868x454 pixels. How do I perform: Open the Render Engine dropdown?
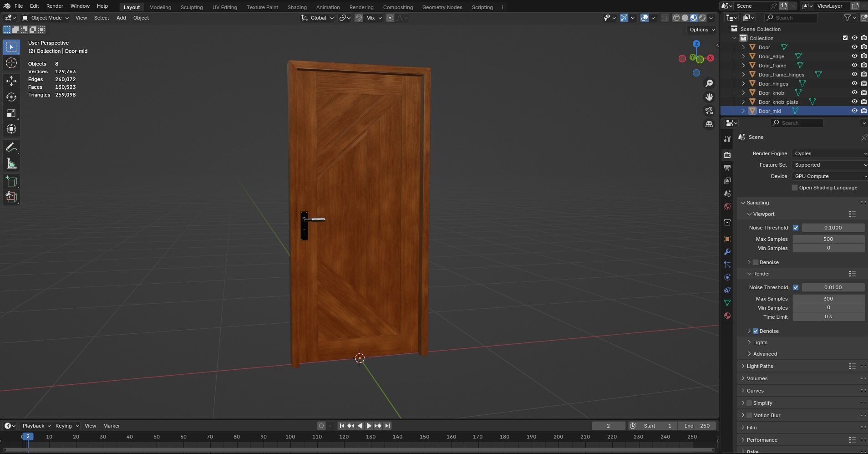pyautogui.click(x=830, y=153)
